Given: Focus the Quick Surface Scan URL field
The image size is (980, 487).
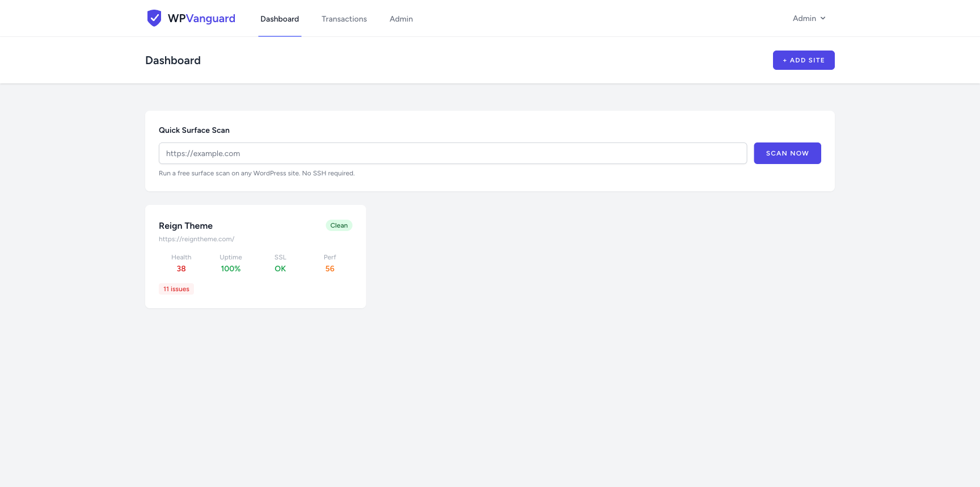Looking at the screenshot, I should click(453, 153).
